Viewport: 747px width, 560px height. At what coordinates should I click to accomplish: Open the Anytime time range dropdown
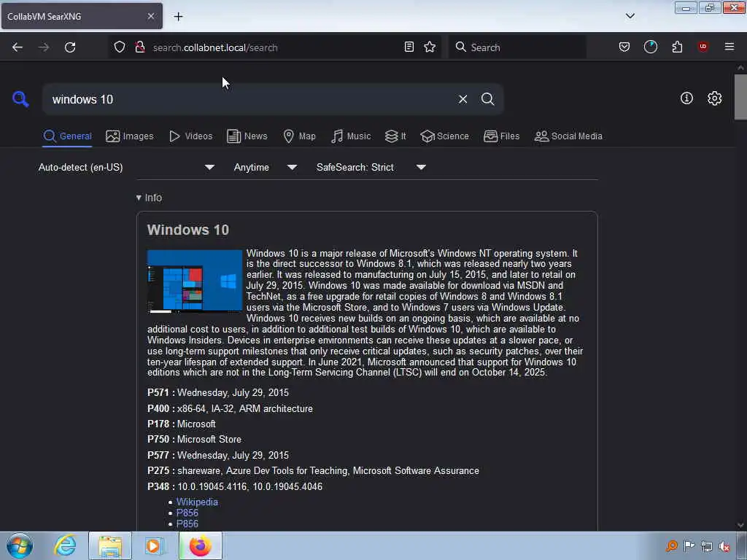tap(266, 167)
